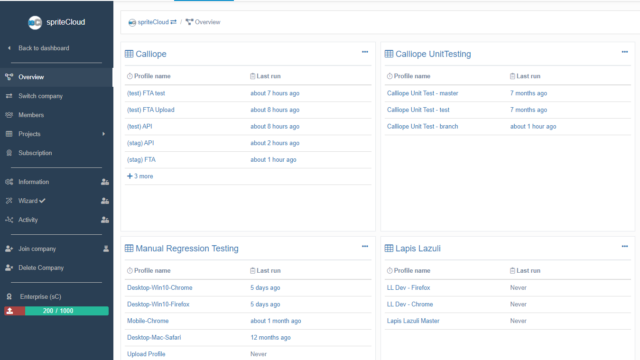Click the user icon beside Join company
The width and height of the screenshot is (640, 360).
coord(106,249)
